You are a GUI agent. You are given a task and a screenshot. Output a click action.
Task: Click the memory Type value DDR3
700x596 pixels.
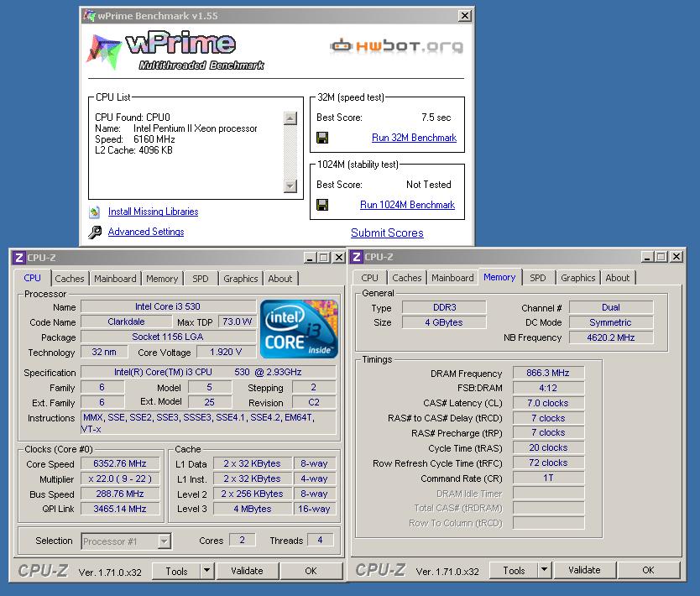pos(444,307)
